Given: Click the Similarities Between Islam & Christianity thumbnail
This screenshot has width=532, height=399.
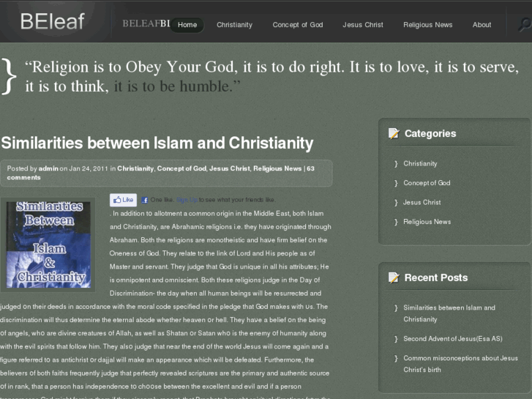Looking at the screenshot, I should pyautogui.click(x=48, y=245).
